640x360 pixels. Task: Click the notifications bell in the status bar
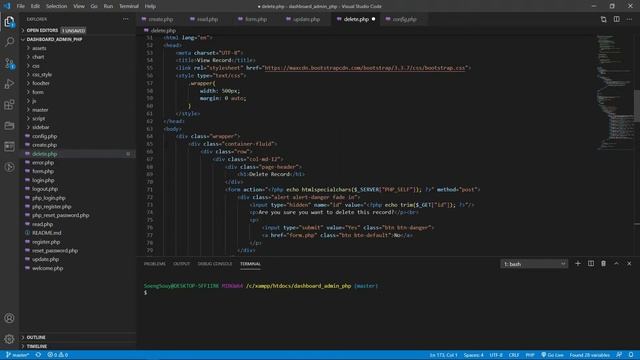point(631,355)
